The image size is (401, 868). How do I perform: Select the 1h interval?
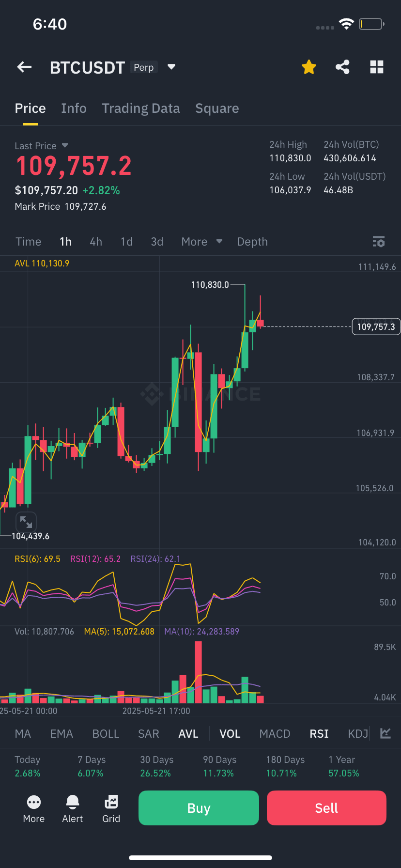click(x=66, y=242)
